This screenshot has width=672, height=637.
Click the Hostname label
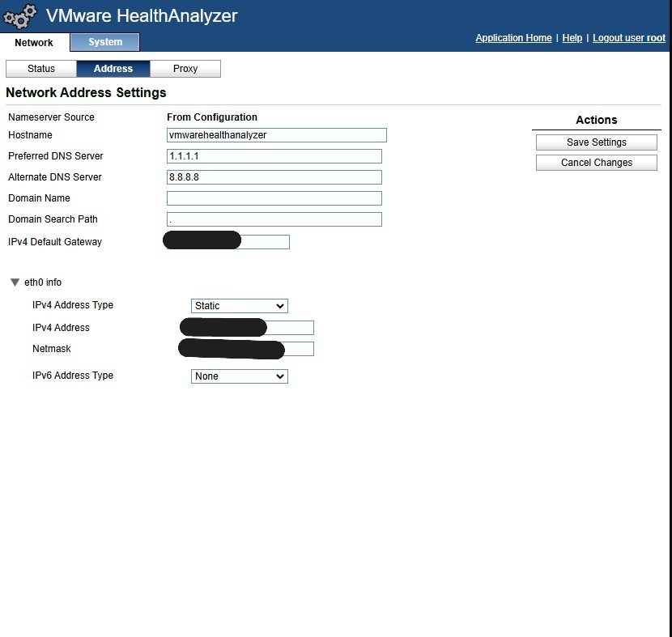[x=30, y=135]
